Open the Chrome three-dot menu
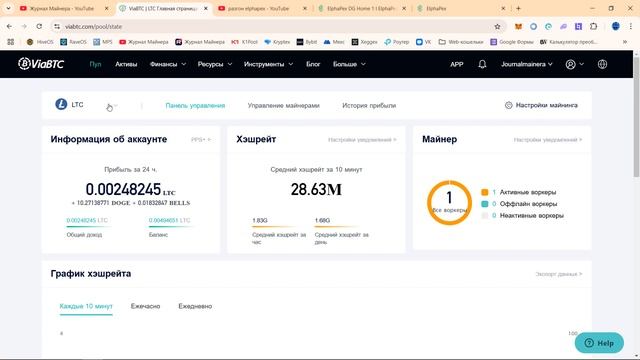The height and width of the screenshot is (360, 640). [x=631, y=27]
